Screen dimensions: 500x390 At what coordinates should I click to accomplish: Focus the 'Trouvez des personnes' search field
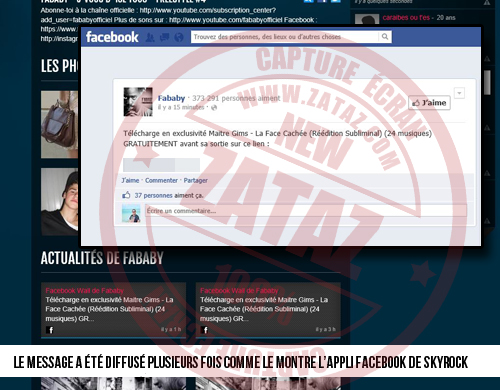point(285,37)
